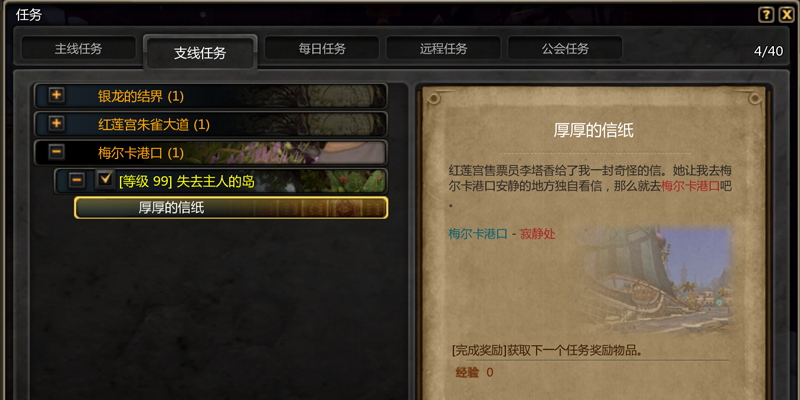Image resolution: width=800 pixels, height=400 pixels.
Task: Click the 4/40 quest counter
Action: [768, 51]
